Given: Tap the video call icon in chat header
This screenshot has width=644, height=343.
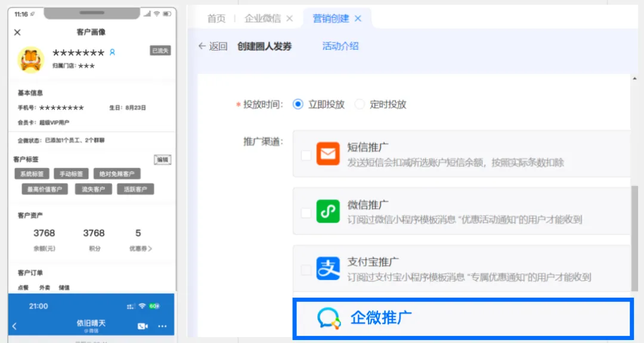Looking at the screenshot, I should (x=143, y=326).
